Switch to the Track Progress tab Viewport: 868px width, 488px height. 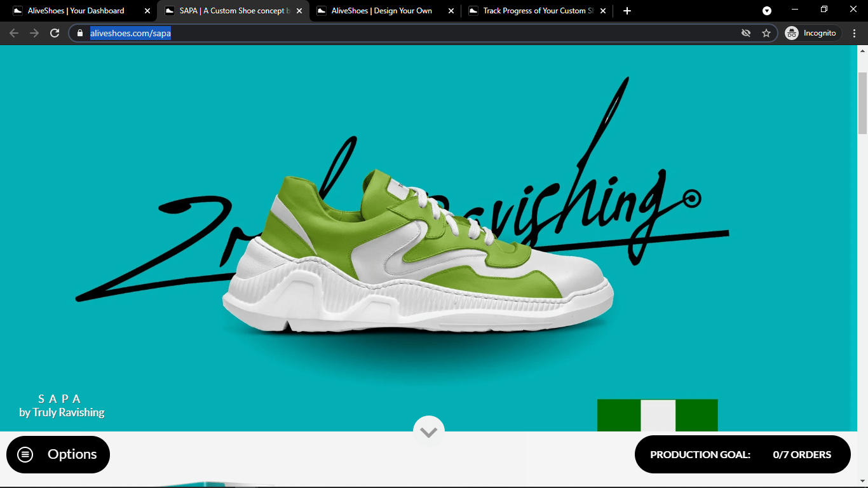[x=534, y=11]
